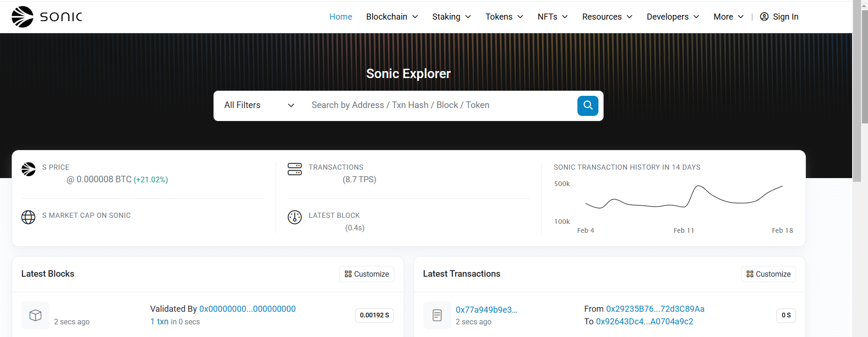Open the Developers menu
Screen dimensions: 868x337
point(673,17)
